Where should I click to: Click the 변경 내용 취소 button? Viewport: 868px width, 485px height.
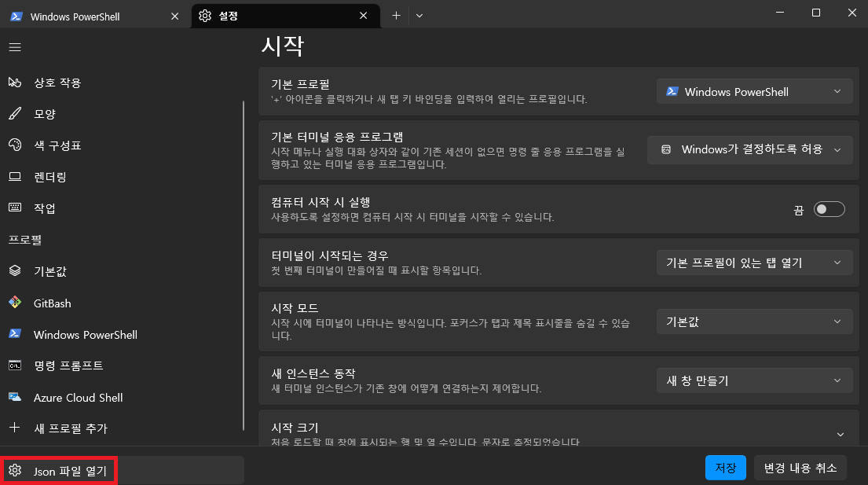click(x=800, y=468)
